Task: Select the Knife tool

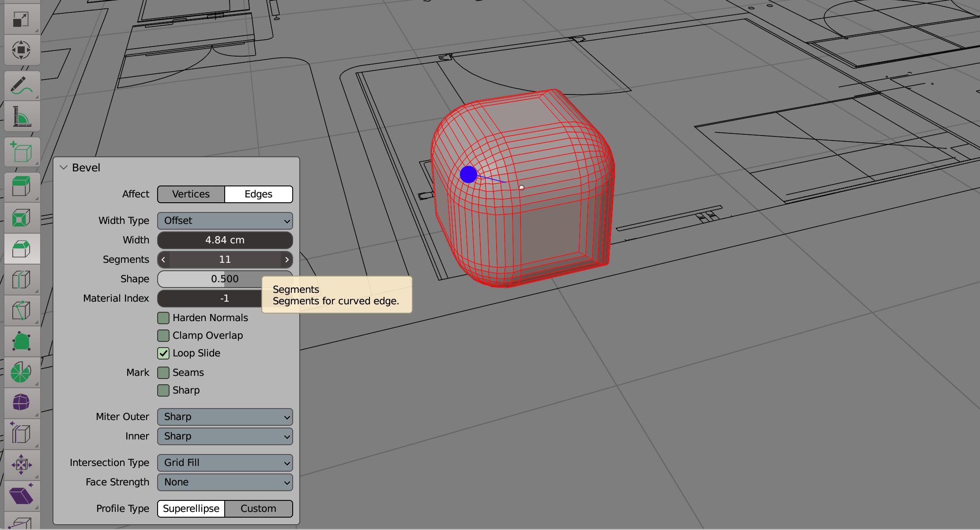Action: [21, 310]
